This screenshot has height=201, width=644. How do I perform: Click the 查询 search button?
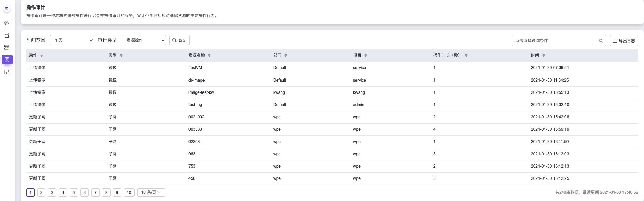[179, 40]
